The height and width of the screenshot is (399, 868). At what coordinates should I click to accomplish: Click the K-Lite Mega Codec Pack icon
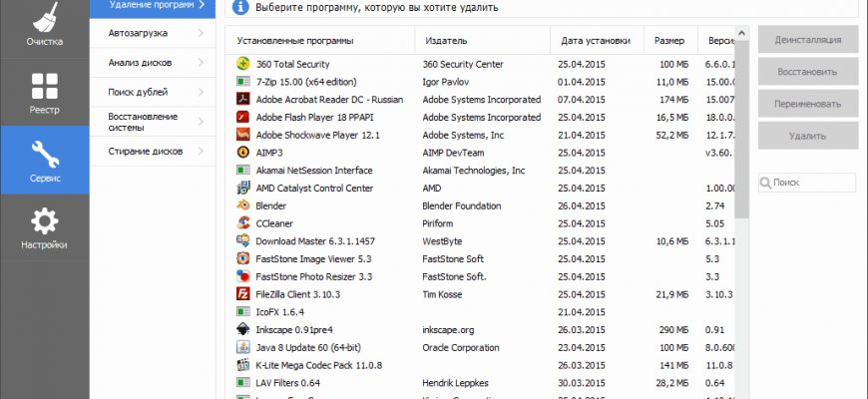pyautogui.click(x=242, y=365)
